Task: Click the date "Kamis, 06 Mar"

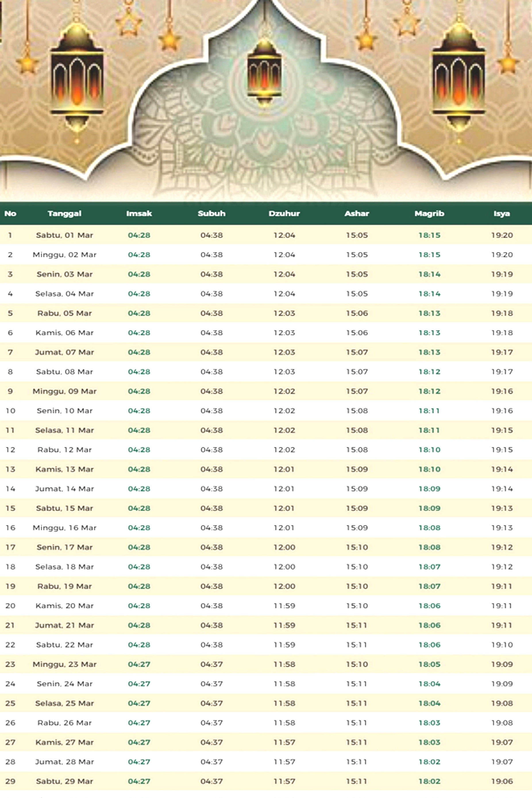Action: tap(64, 333)
